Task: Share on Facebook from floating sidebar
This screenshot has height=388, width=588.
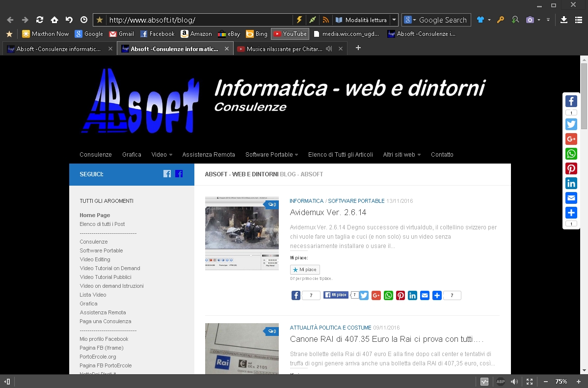Action: pos(571,101)
